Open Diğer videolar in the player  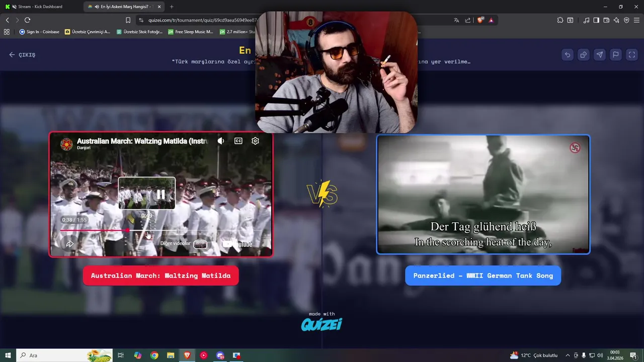(x=184, y=244)
